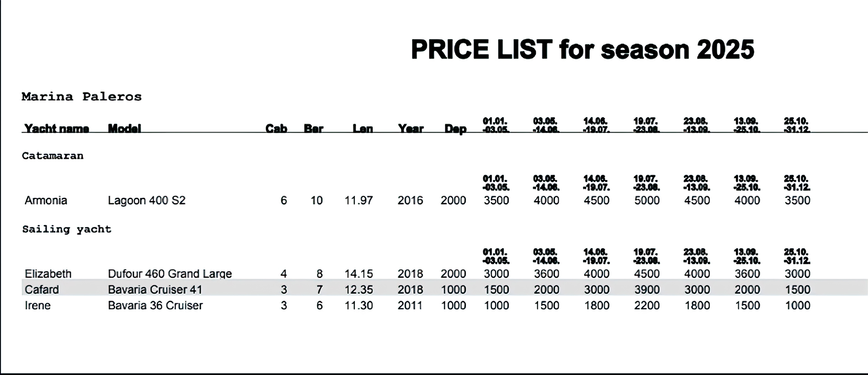Image resolution: width=868 pixels, height=375 pixels.
Task: Select the Dufour 460 Grand Large model
Action: [170, 273]
